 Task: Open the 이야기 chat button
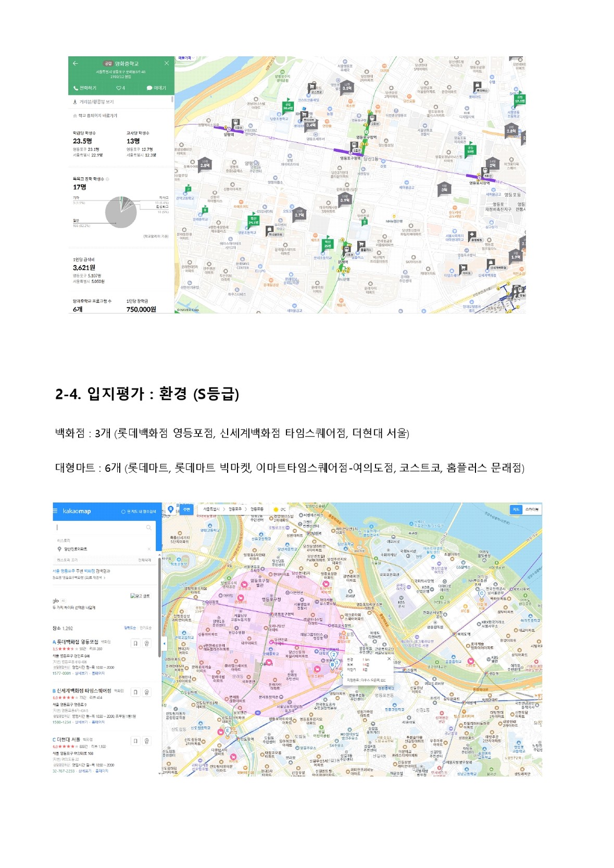click(x=156, y=88)
